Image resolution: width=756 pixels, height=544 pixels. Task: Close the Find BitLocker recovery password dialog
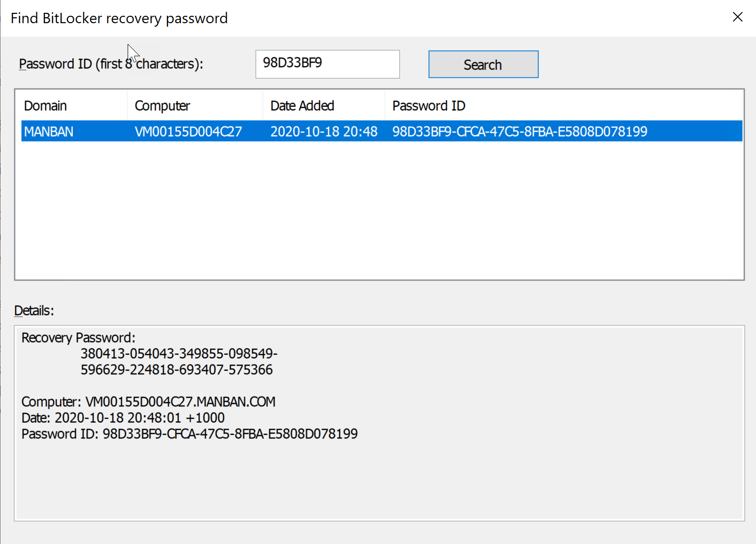737,17
